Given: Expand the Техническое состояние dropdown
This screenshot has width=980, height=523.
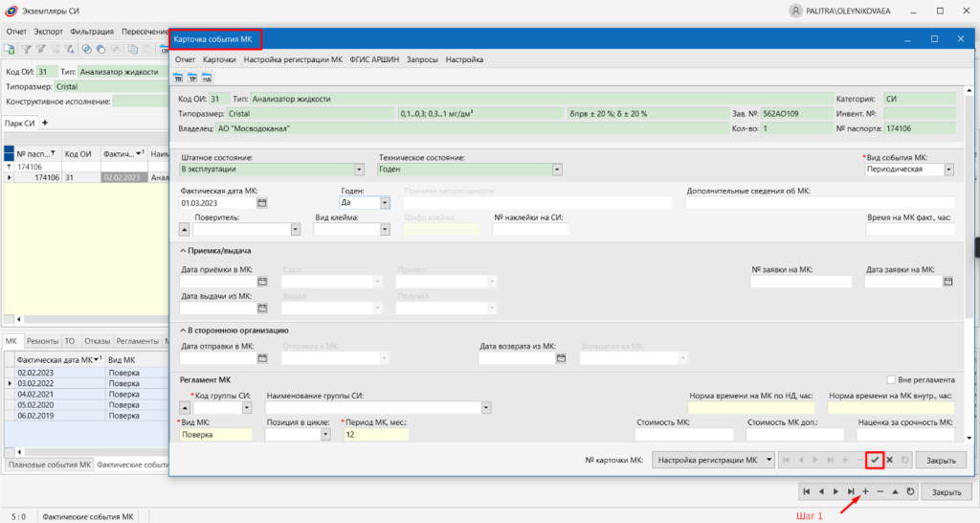Looking at the screenshot, I should [557, 170].
